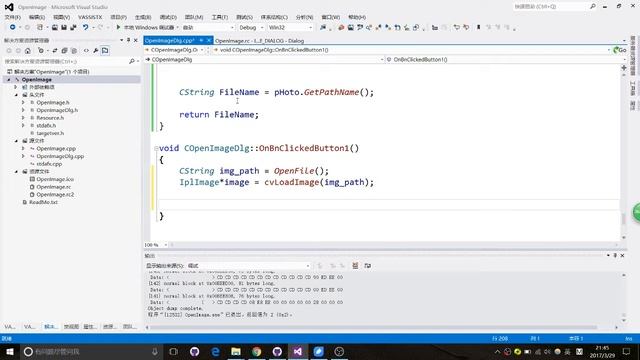Click the Quick Launch magnifier icon
Viewport: 640px width, 360px height.
[x=593, y=7]
